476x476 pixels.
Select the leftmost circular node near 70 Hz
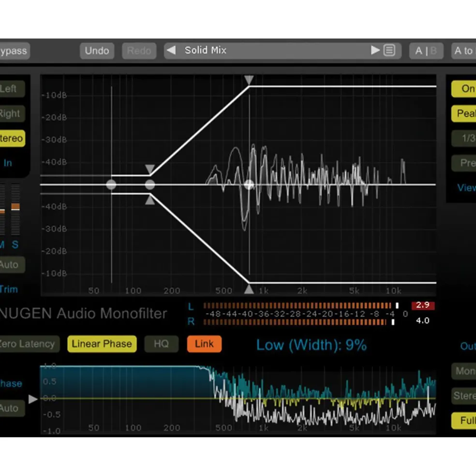(111, 185)
